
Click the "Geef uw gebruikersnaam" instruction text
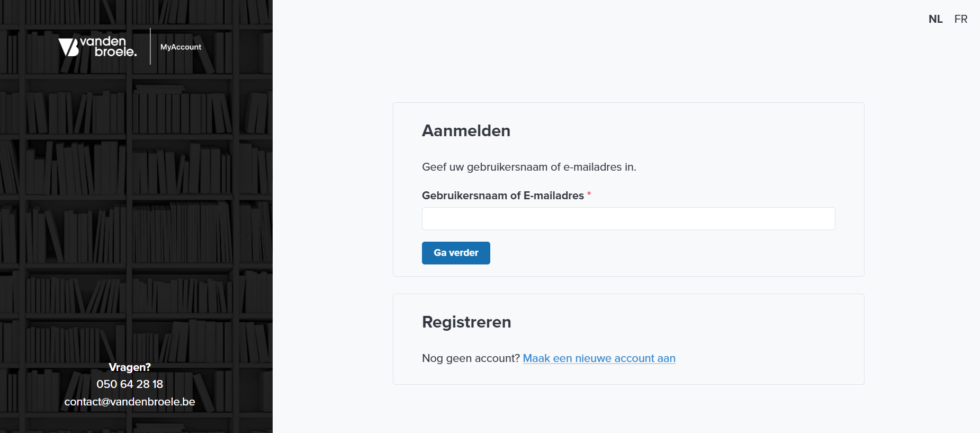pos(528,167)
